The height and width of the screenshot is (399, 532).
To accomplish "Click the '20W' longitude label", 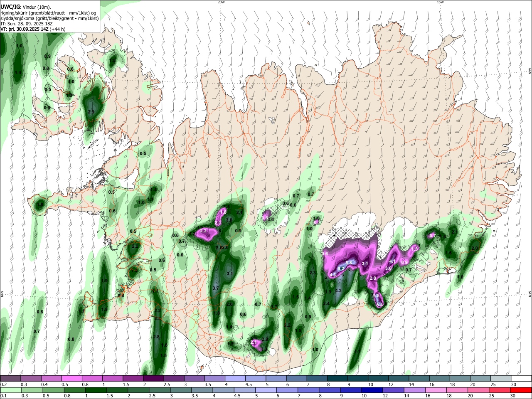I will pyautogui.click(x=221, y=2).
